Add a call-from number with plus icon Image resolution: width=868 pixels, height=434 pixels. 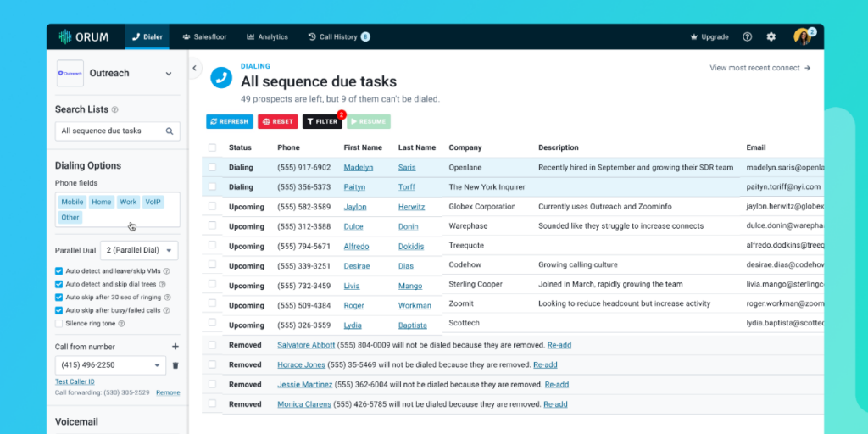pyautogui.click(x=175, y=347)
